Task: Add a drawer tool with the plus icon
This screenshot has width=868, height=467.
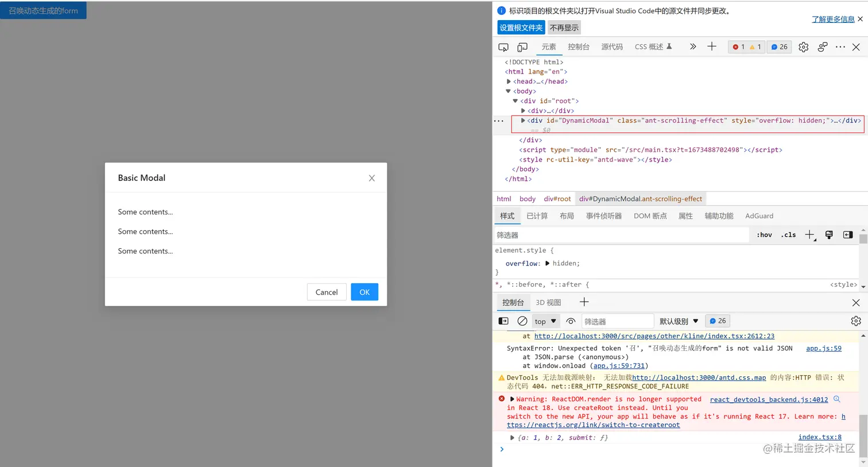Action: 584,302
